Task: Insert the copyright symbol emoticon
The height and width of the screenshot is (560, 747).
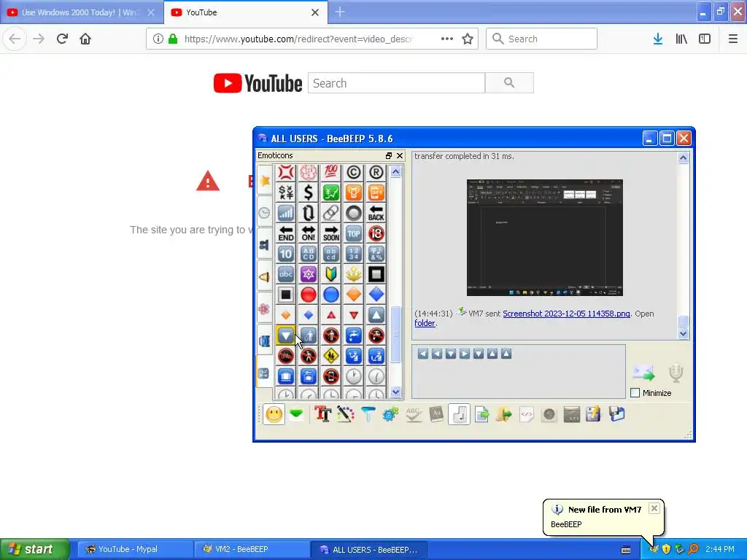Action: 354,172
